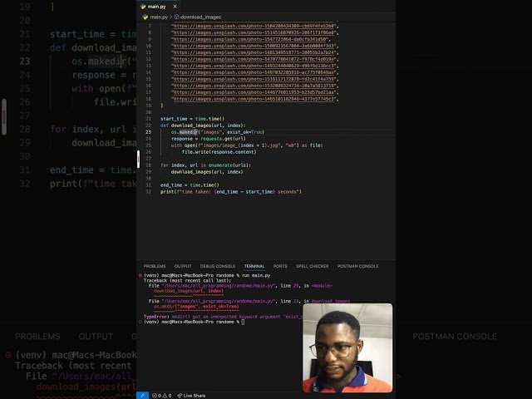Click the 'for index, url in enumerate(urls):' line
Screen dimensions: 532x399
pos(205,165)
